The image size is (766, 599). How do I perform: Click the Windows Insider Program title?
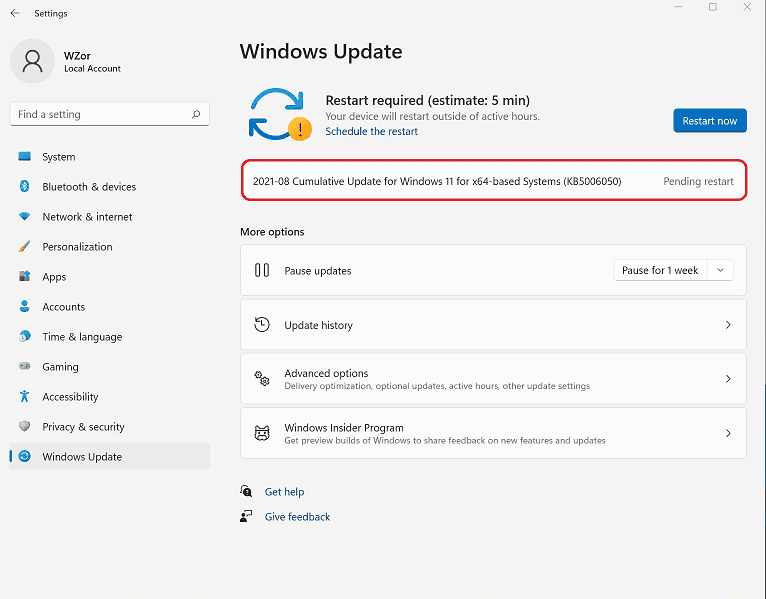(x=344, y=428)
